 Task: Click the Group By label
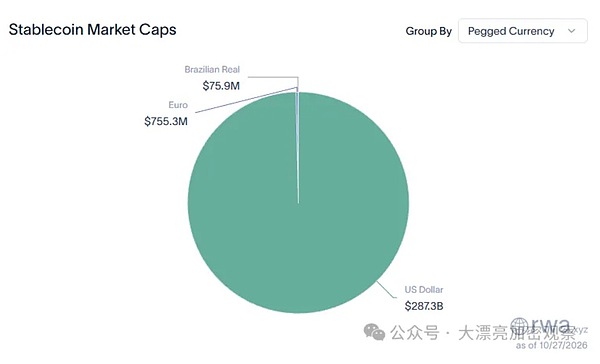click(x=429, y=31)
